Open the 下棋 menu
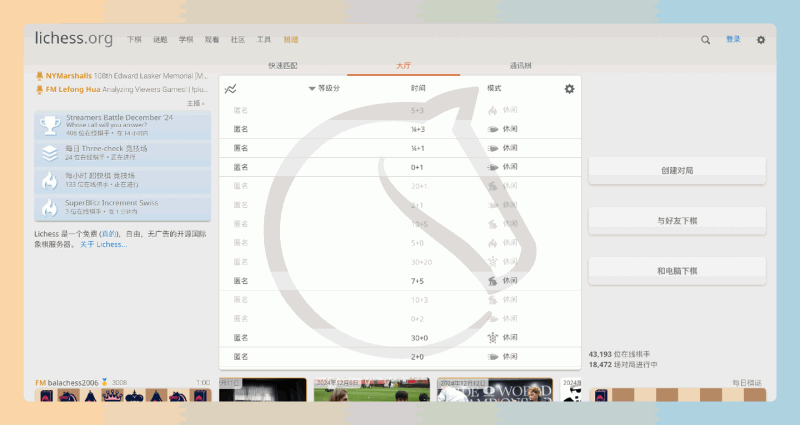 tap(134, 39)
